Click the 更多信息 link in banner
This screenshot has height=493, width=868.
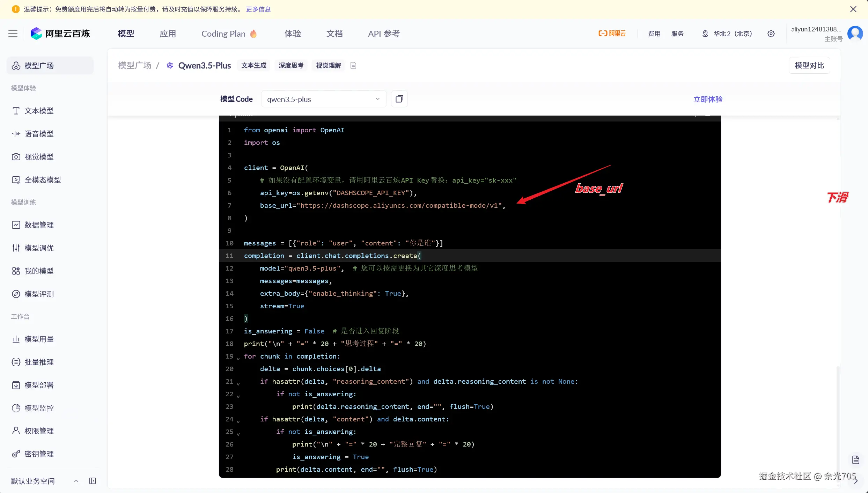pos(258,9)
